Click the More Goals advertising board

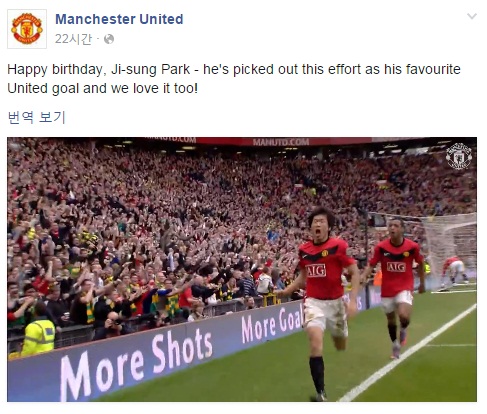(x=272, y=324)
